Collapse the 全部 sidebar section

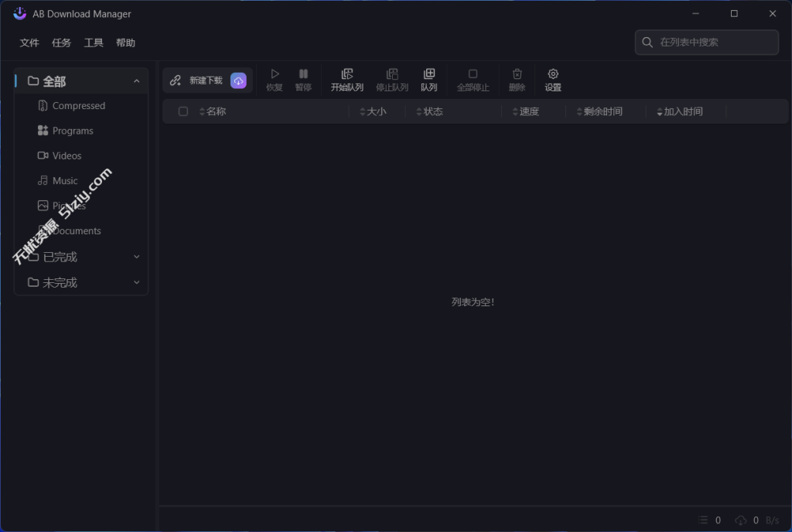(136, 80)
